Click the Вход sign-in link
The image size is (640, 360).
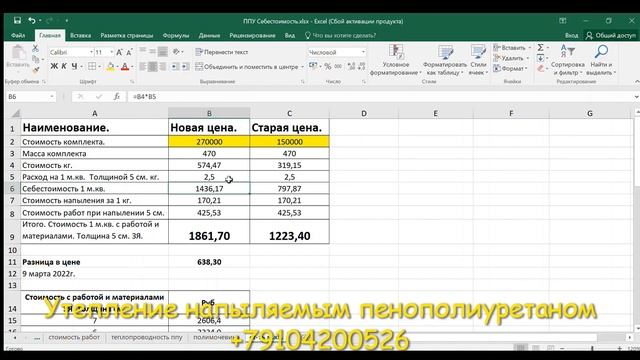click(x=571, y=36)
